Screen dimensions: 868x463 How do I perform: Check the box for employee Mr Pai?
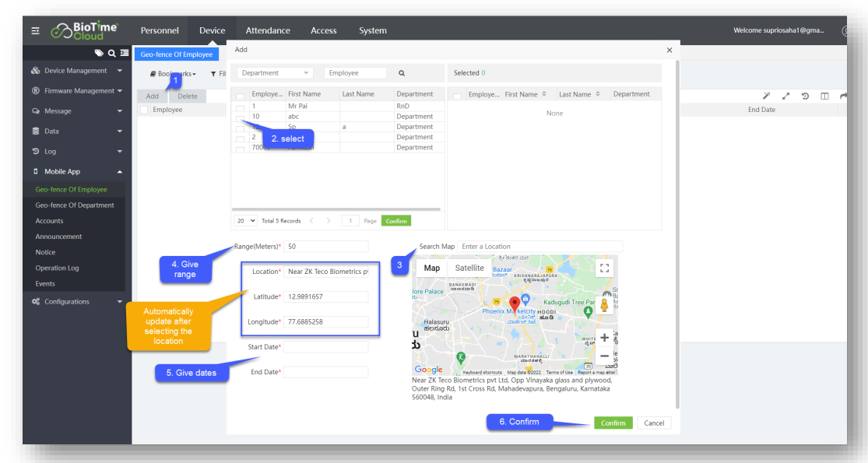(x=241, y=106)
